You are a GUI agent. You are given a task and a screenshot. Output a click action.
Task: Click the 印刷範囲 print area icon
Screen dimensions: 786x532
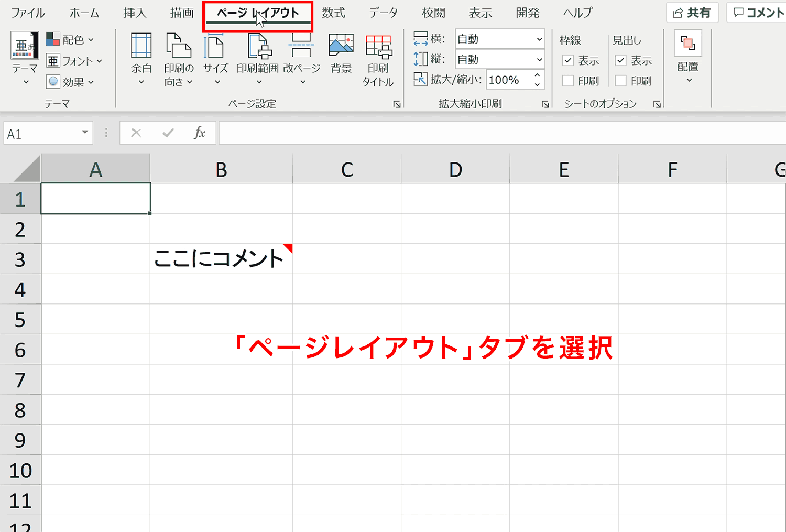click(259, 46)
